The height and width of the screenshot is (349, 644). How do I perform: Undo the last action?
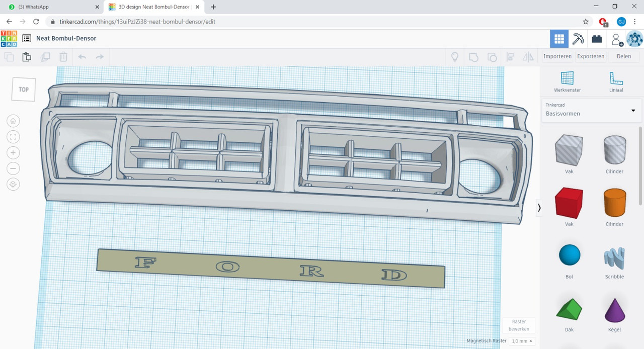(82, 57)
